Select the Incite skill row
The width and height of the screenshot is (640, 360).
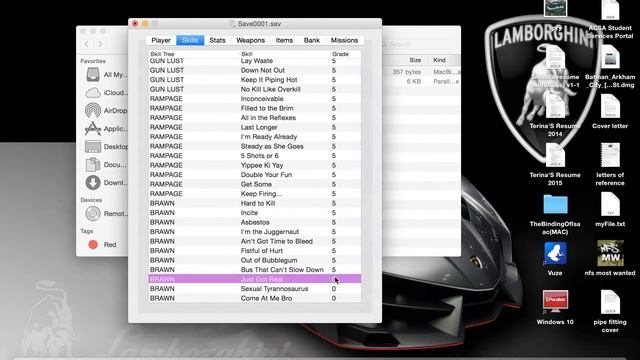[x=255, y=213]
